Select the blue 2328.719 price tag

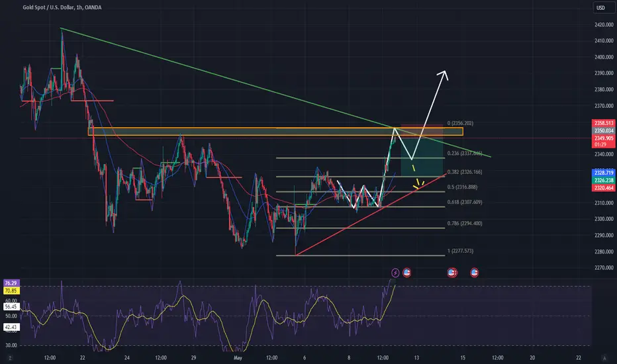pos(604,173)
